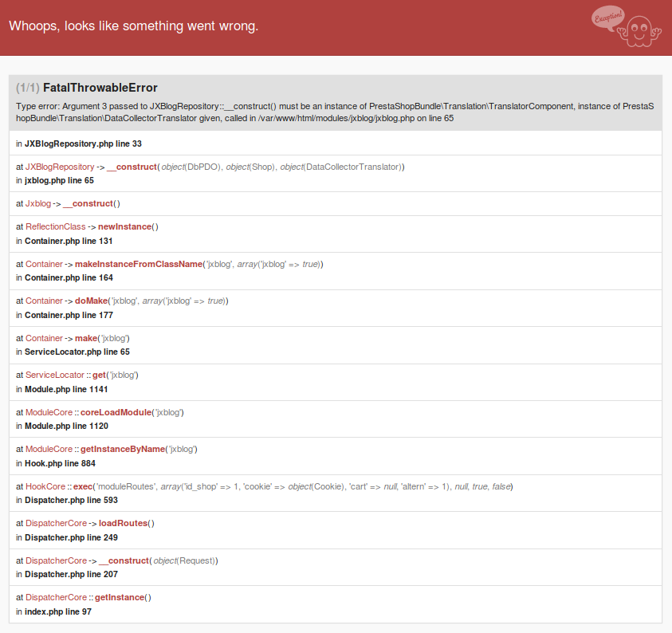Click 'Container.php line 131' text
The width and height of the screenshot is (672, 633).
[x=69, y=242]
